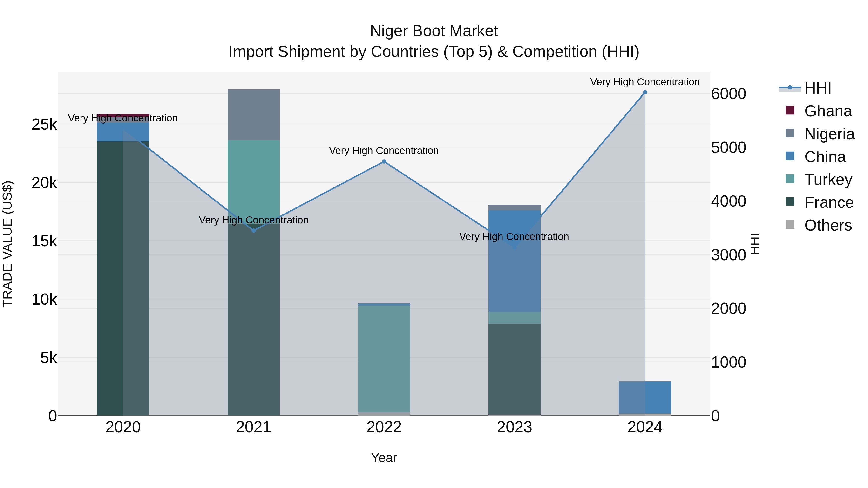Viewport: 868px width, 488px height.
Task: Toggle the France legend entry
Action: [x=819, y=202]
